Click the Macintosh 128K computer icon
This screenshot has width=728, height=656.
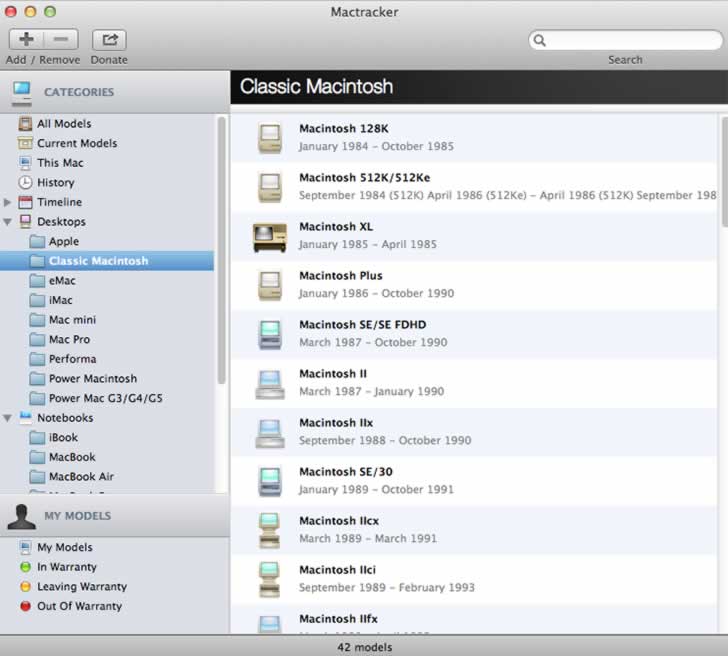point(270,138)
